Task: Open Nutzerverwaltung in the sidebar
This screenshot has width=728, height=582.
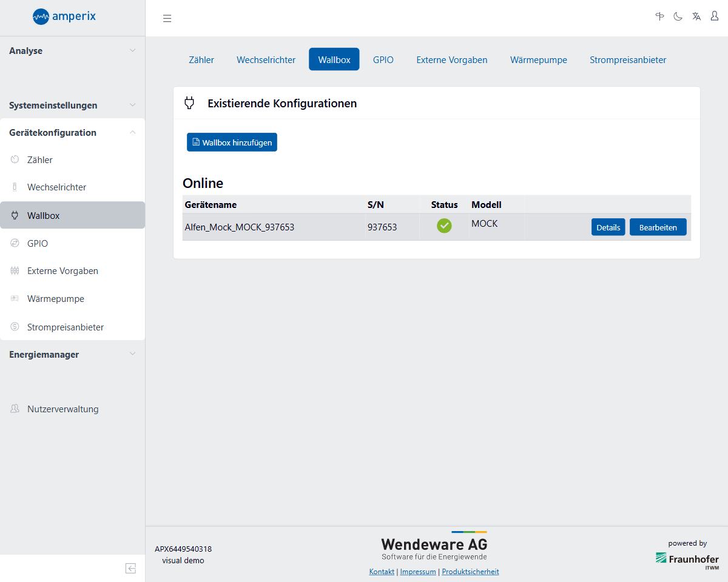Action: pos(62,409)
